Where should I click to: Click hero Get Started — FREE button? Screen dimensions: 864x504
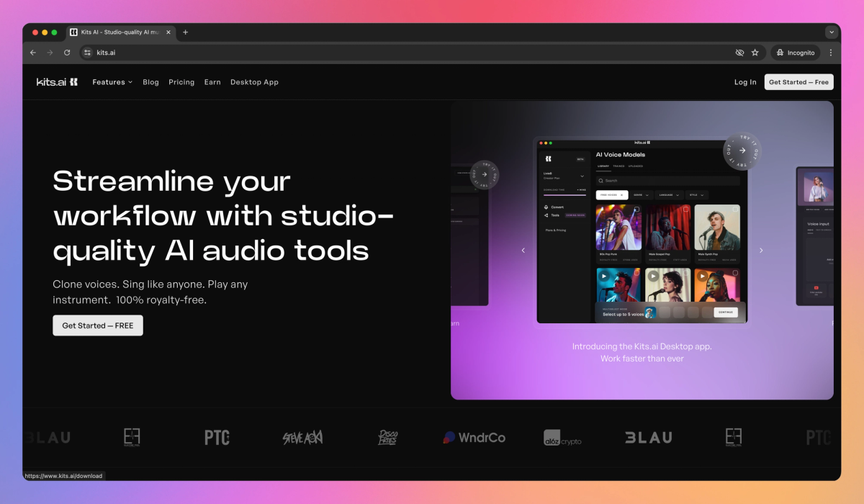[98, 325]
